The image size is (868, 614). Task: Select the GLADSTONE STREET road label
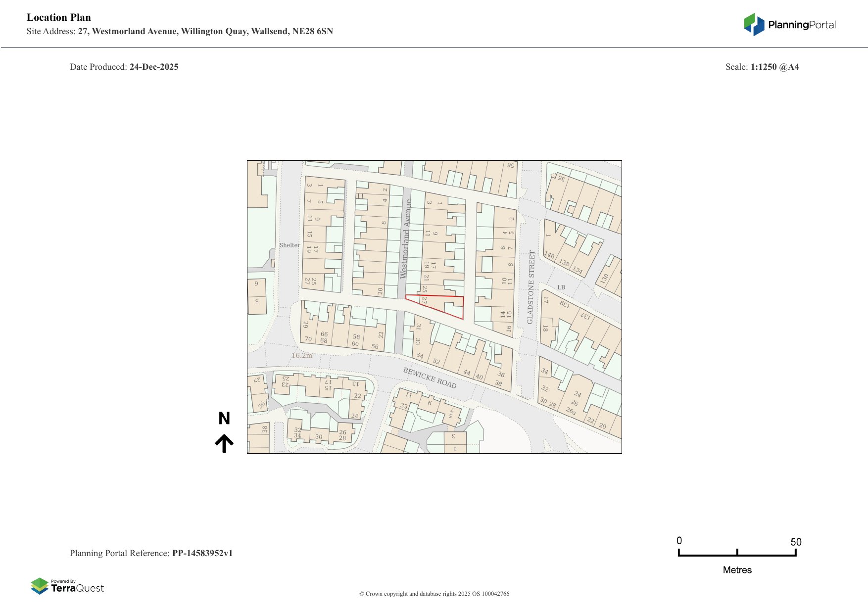pyautogui.click(x=531, y=287)
